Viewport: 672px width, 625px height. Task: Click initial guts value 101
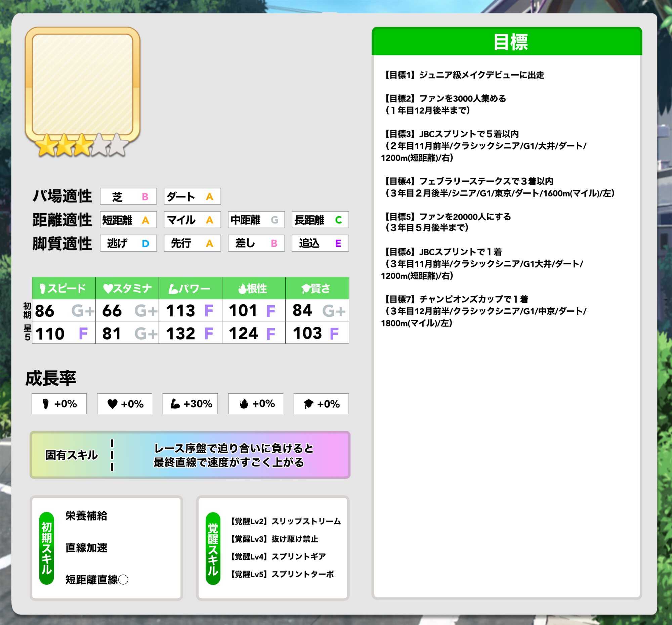[x=243, y=311]
